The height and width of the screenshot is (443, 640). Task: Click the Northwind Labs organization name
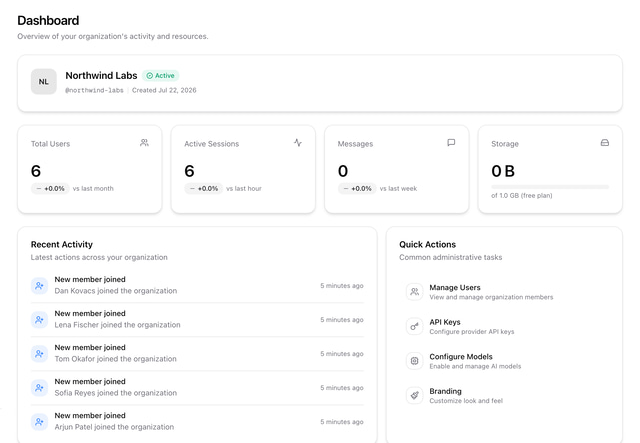101,76
